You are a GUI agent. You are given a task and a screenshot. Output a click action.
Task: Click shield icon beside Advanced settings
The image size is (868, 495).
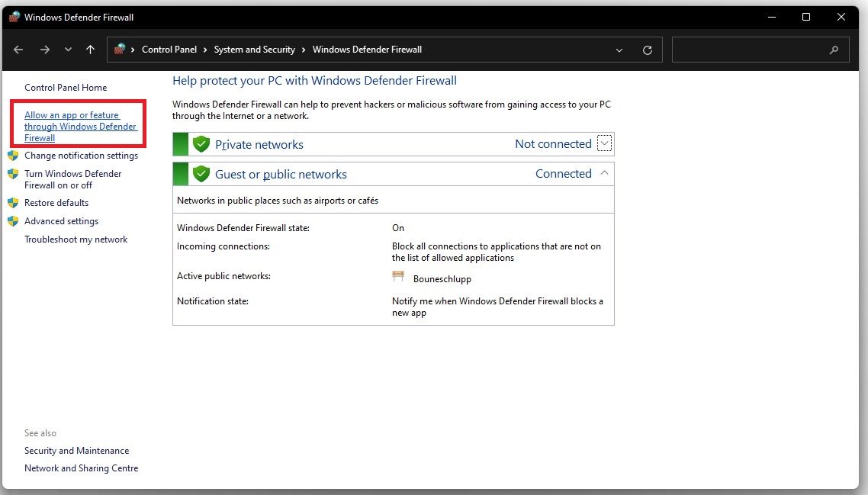(13, 221)
